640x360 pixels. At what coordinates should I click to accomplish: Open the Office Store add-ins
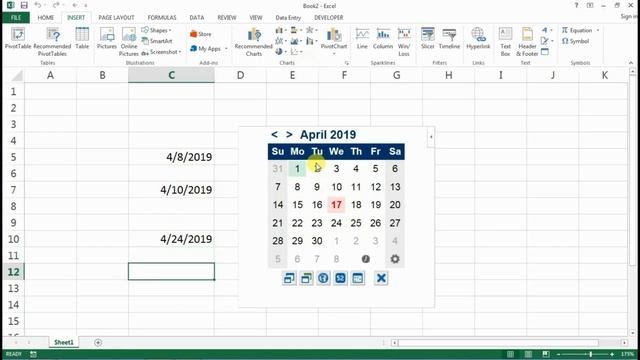[x=201, y=34]
